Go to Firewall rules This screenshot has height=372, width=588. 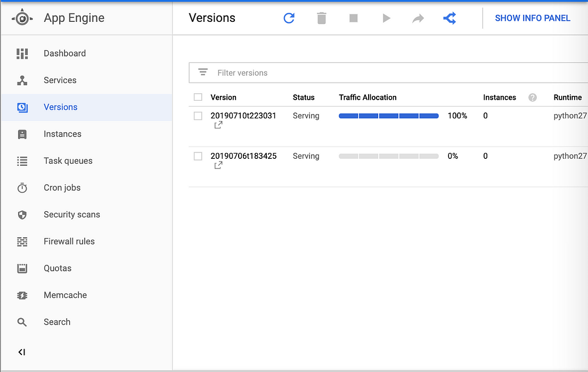[x=87, y=241]
